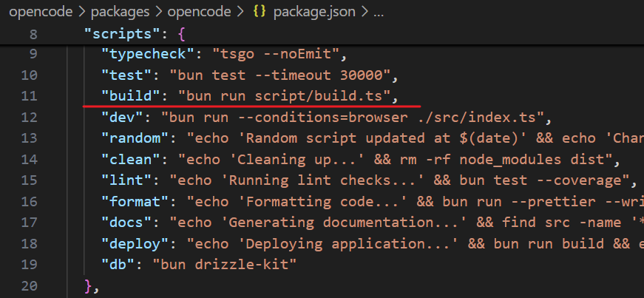Image resolution: width=644 pixels, height=298 pixels.
Task: Click the "random" script key
Action: tap(135, 138)
